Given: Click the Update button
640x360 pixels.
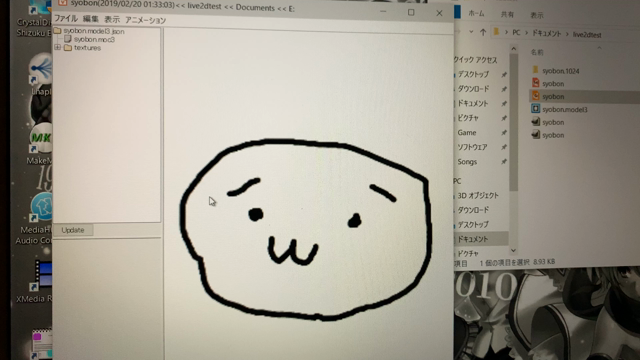Looking at the screenshot, I should (x=73, y=230).
